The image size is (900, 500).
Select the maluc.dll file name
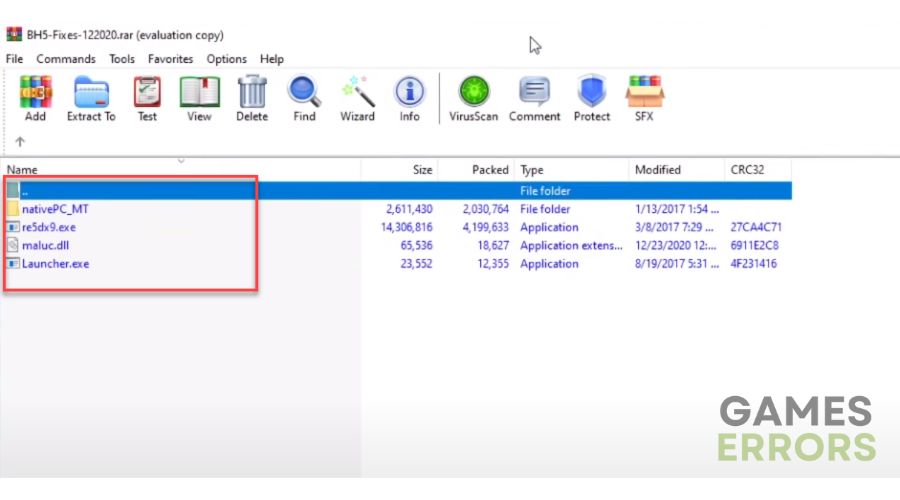[45, 246]
